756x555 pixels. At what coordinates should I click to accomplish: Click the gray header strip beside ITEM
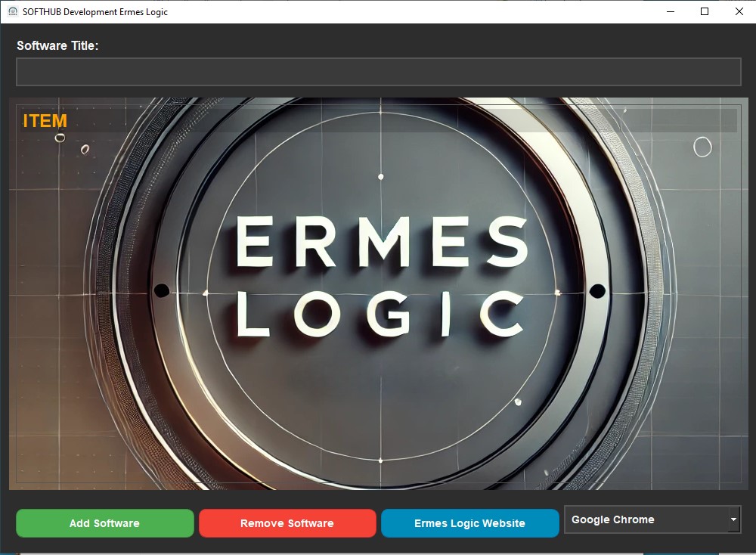[x=401, y=121]
